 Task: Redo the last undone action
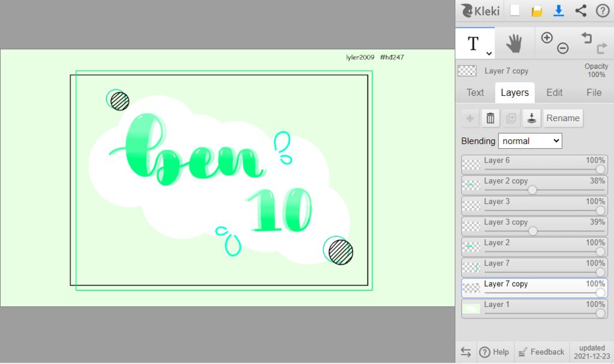coord(602,48)
